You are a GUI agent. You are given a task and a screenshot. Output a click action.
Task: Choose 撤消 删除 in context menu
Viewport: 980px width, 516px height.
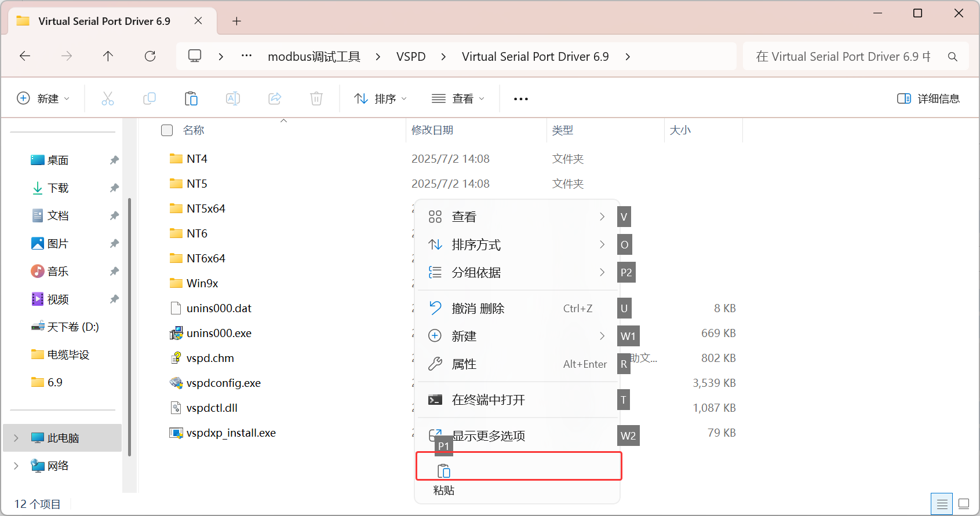tap(518, 308)
